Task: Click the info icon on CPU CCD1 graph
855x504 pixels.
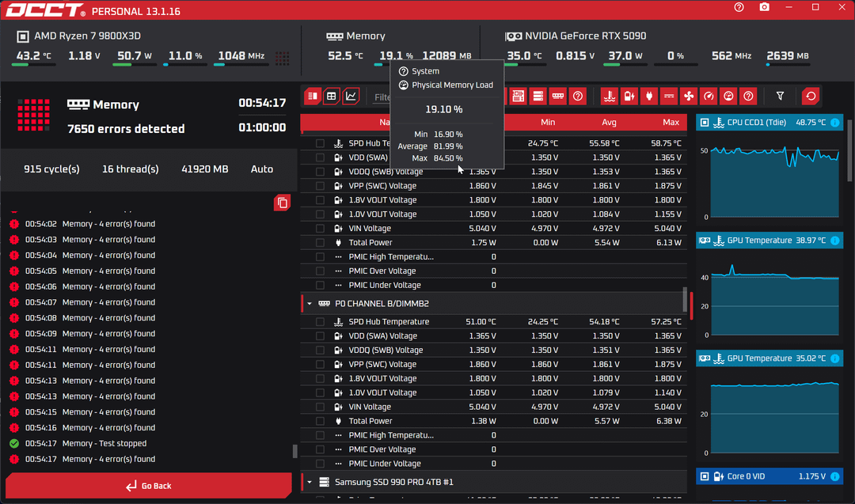Action: pos(835,123)
